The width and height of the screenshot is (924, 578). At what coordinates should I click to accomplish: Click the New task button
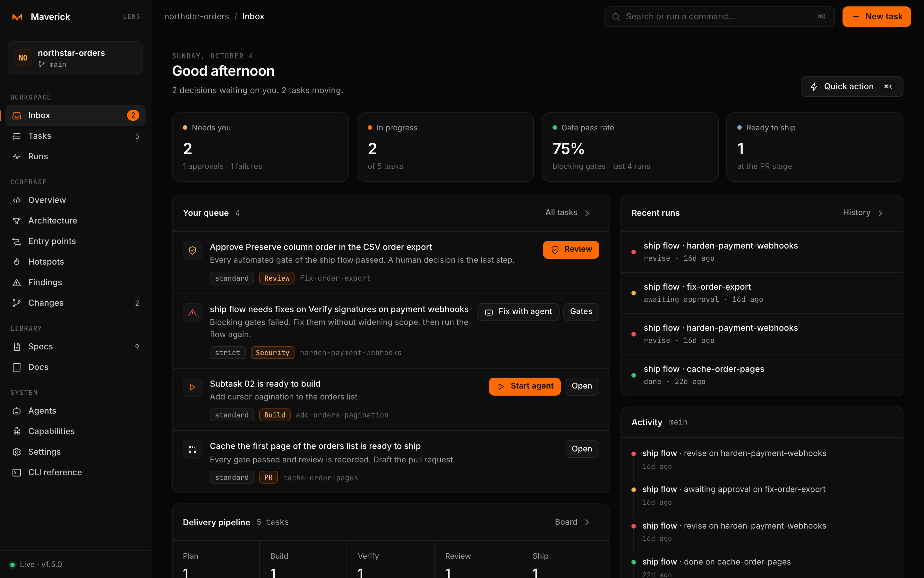tap(876, 17)
